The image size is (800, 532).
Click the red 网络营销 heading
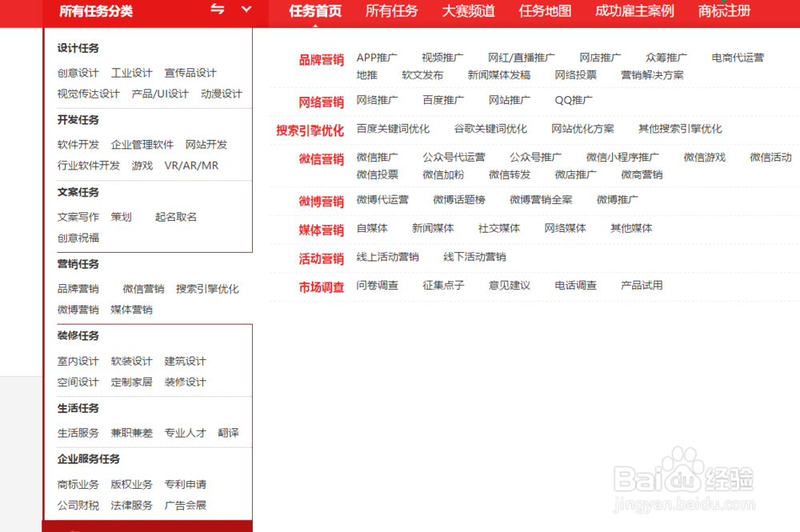click(322, 102)
